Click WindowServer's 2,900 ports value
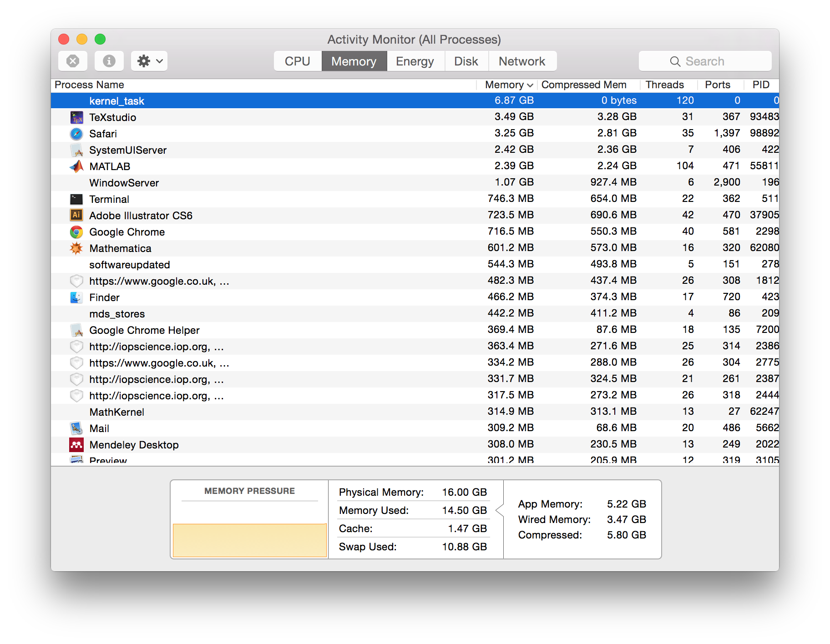Viewport: 830px width, 644px height. 727,182
